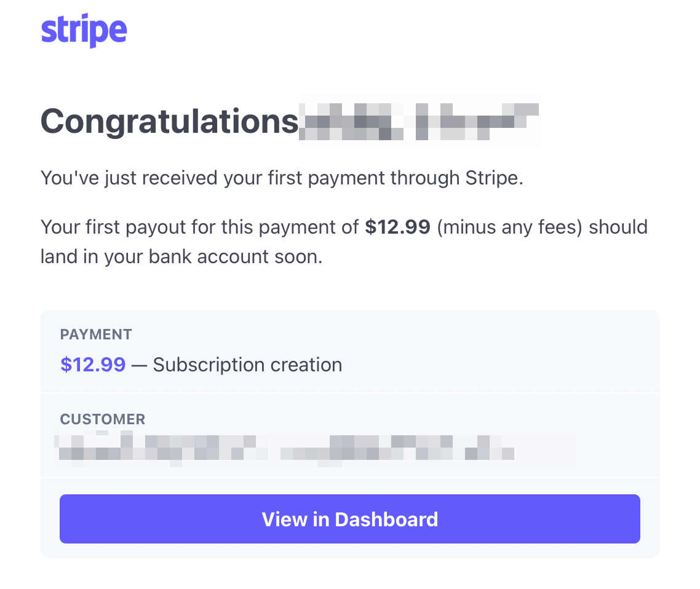The height and width of the screenshot is (589, 700).
Task: Click the first payment through Stripe sentence
Action: tap(282, 178)
